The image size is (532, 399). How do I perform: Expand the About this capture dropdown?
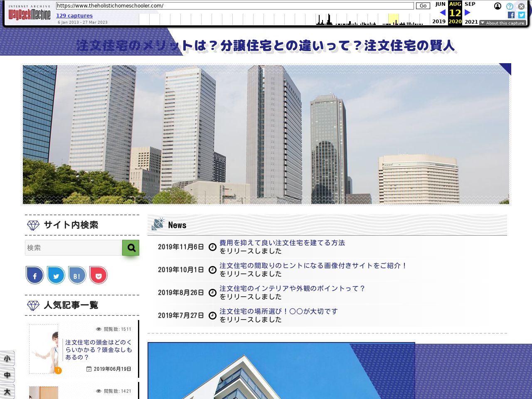pos(502,23)
